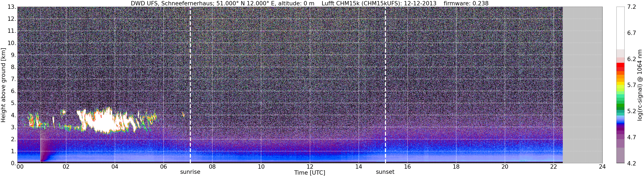Click the time axis tick label 22
Screen dimensions: 644x177
point(554,167)
